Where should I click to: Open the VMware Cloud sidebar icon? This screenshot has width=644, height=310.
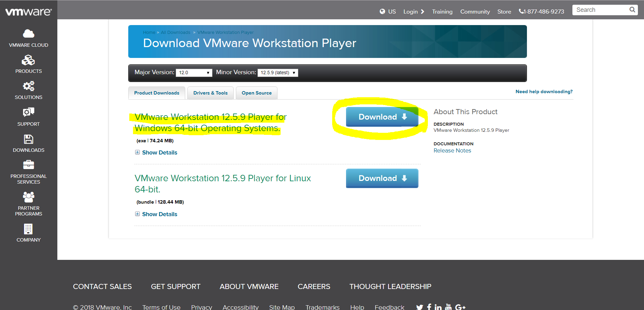coord(29,34)
